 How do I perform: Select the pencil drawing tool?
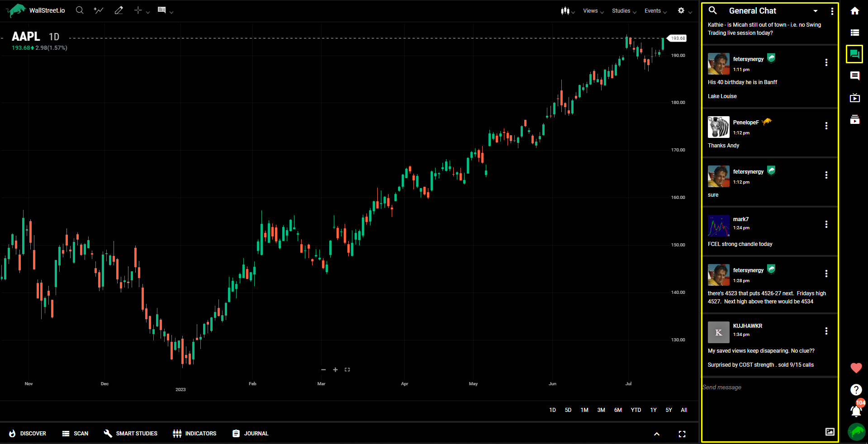pos(119,10)
